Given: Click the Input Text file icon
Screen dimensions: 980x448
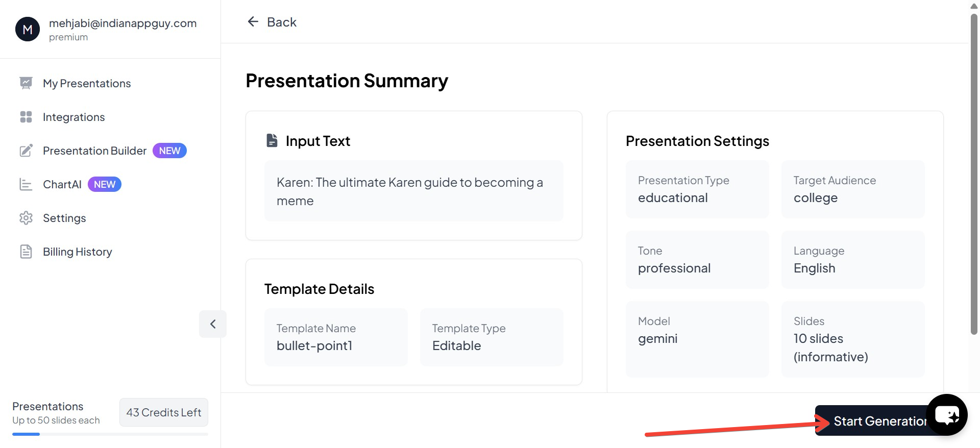Looking at the screenshot, I should (x=272, y=141).
